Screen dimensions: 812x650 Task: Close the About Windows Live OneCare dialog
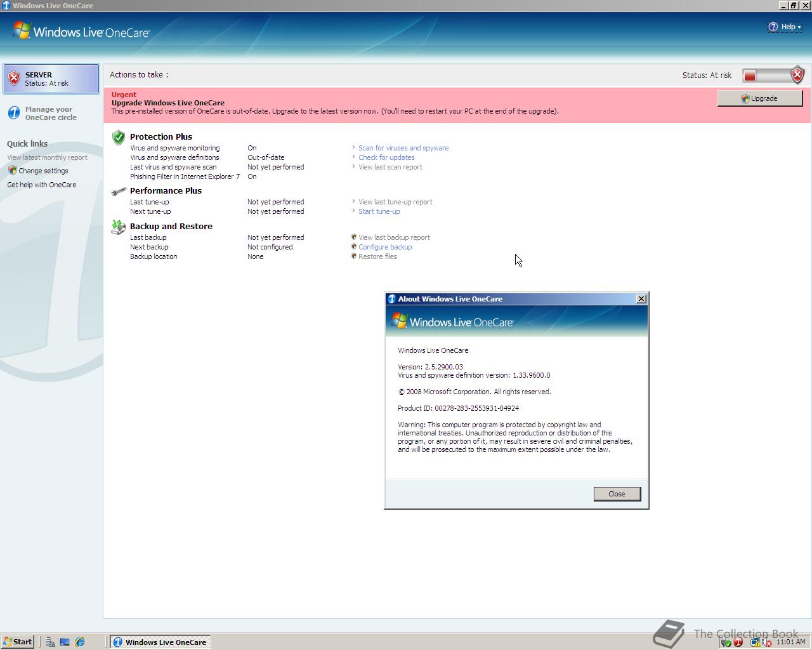pyautogui.click(x=617, y=494)
